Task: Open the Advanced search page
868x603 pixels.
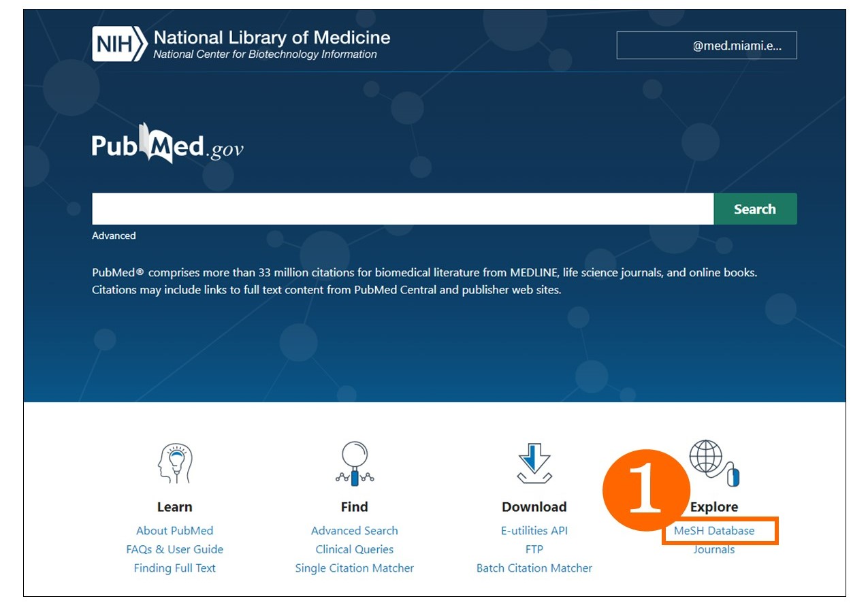Action: pos(114,235)
